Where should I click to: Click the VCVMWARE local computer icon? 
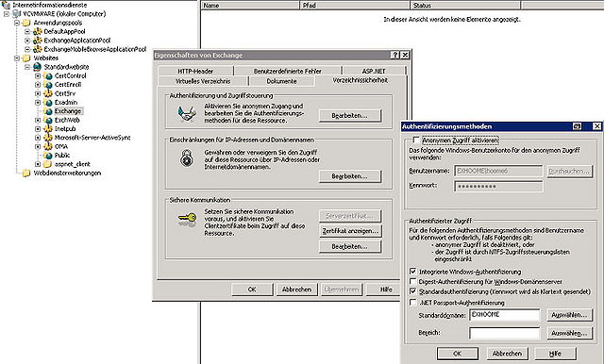(17, 14)
